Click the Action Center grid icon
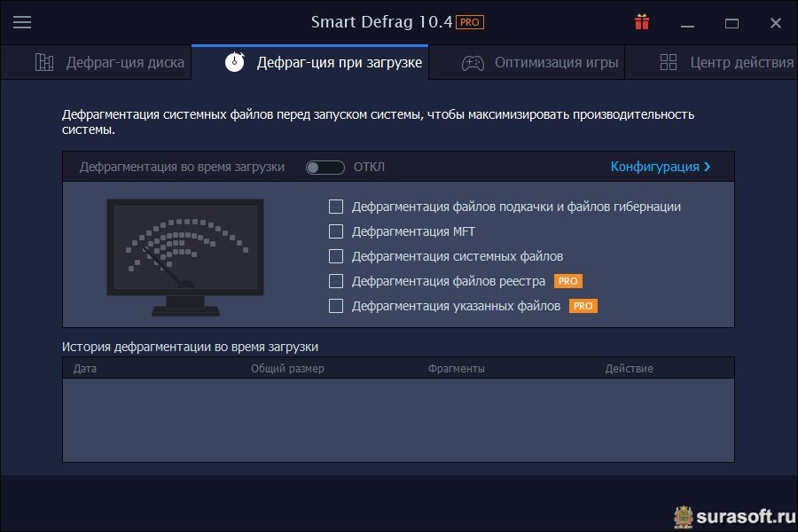This screenshot has width=798, height=532. coord(669,62)
